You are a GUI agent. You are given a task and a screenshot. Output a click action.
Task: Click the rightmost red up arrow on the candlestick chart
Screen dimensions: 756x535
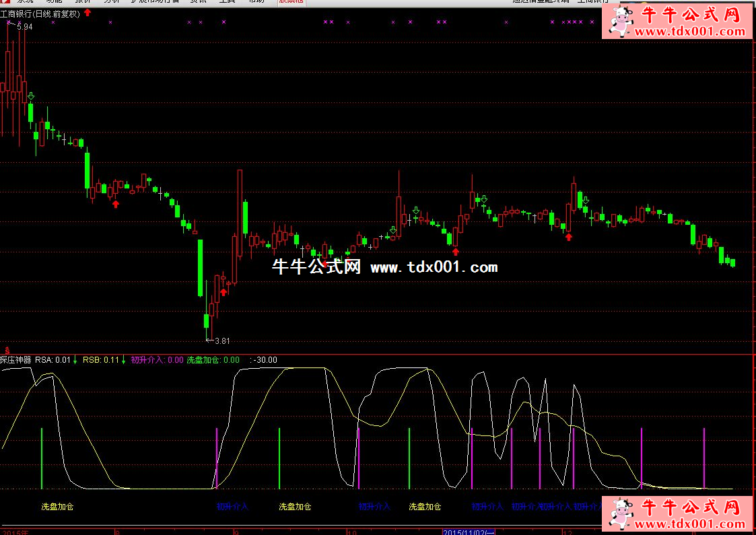tap(569, 236)
